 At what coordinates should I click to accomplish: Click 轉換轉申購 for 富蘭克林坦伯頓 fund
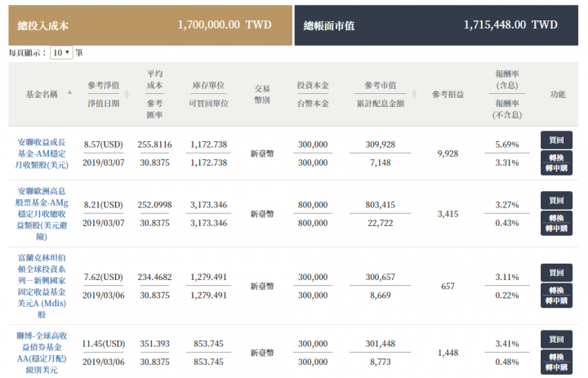556,296
